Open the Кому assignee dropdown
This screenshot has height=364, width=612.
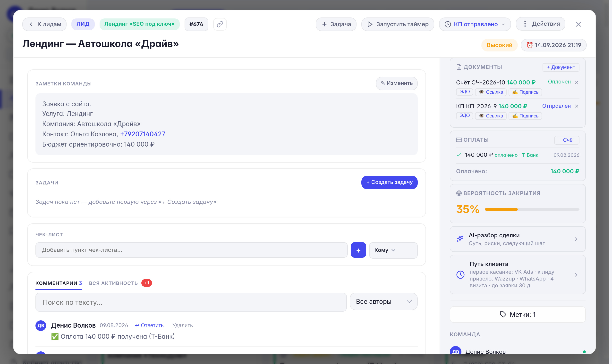[x=393, y=250]
